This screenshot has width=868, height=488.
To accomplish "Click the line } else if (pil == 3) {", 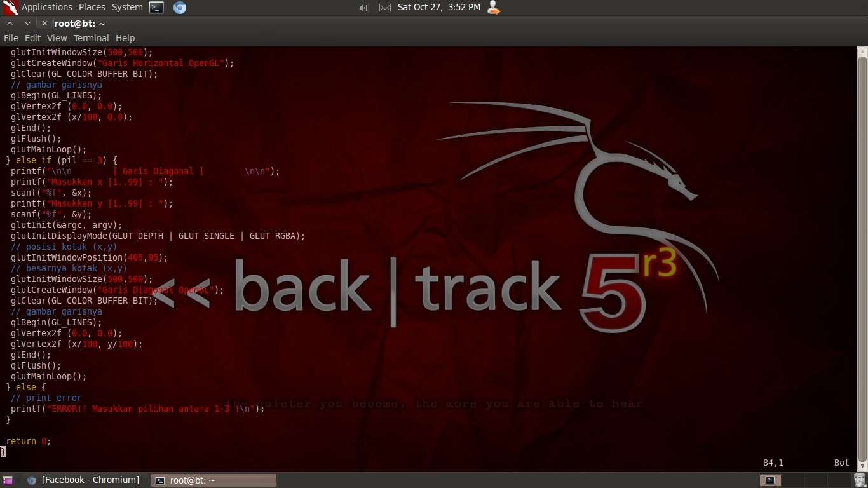I will coord(62,161).
